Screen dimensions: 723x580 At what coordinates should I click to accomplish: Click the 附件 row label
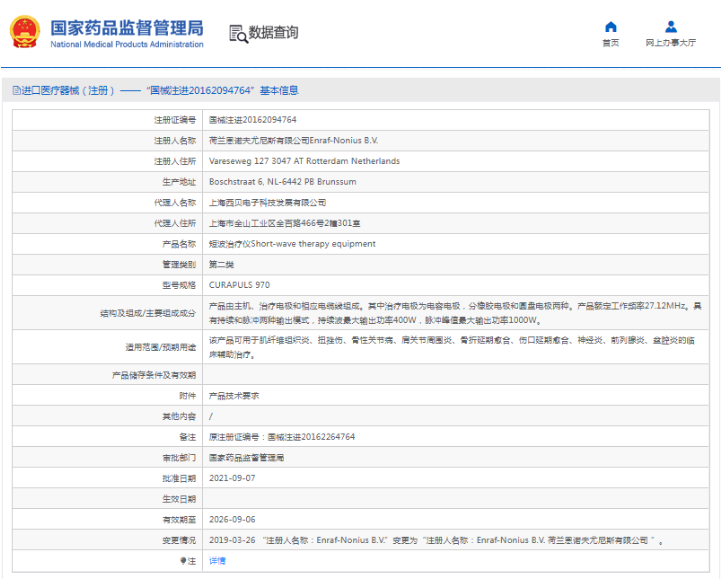pyautogui.click(x=187, y=396)
